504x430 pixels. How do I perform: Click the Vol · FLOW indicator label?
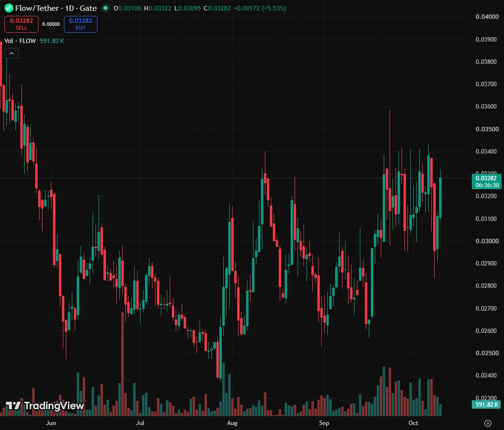[x=20, y=41]
